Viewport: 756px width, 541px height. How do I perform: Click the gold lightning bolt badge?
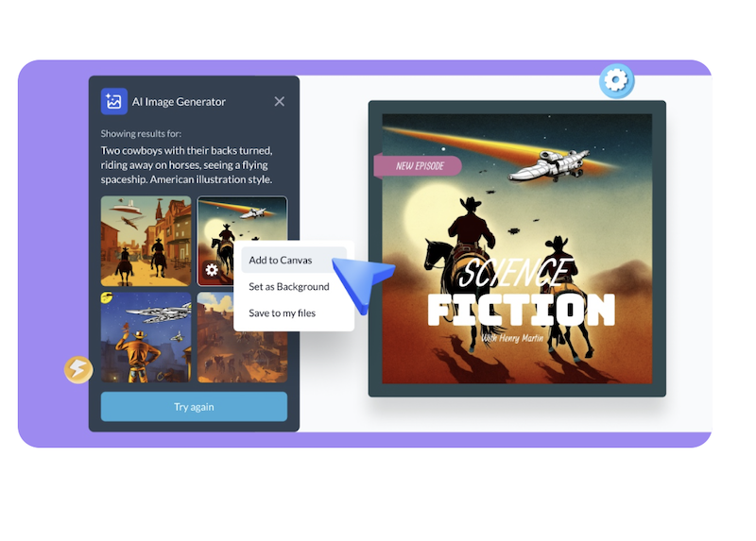coord(78,369)
